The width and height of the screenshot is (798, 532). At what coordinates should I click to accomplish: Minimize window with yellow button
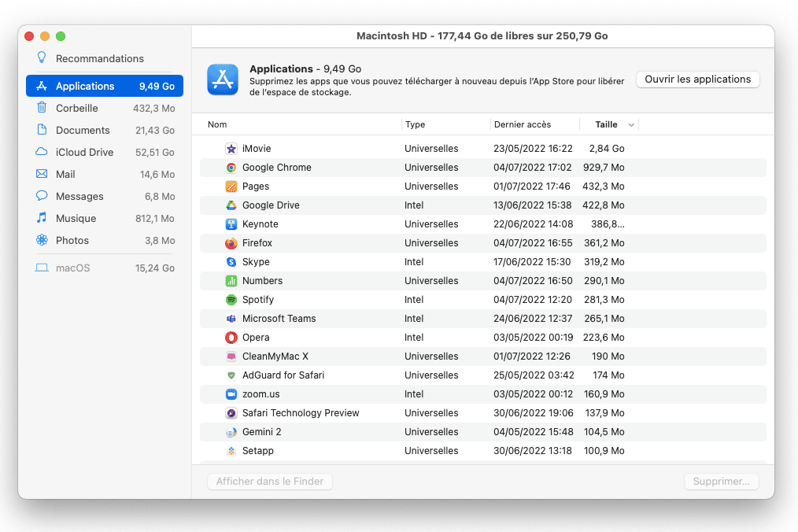tap(45, 36)
